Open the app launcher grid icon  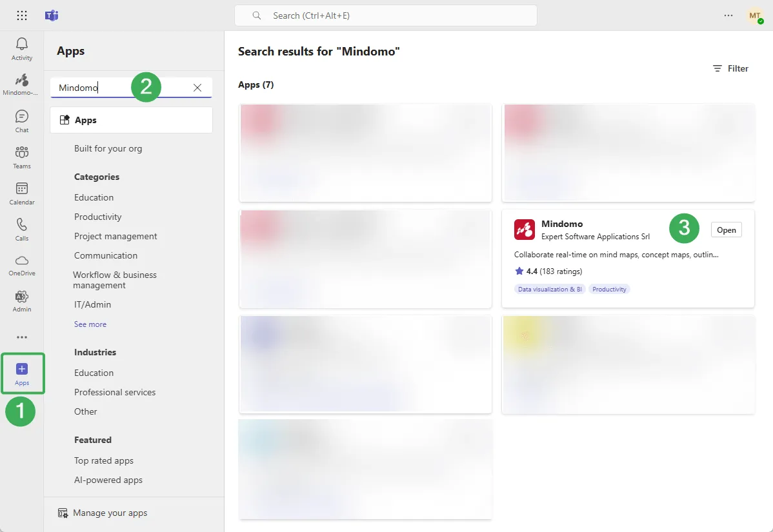22,15
